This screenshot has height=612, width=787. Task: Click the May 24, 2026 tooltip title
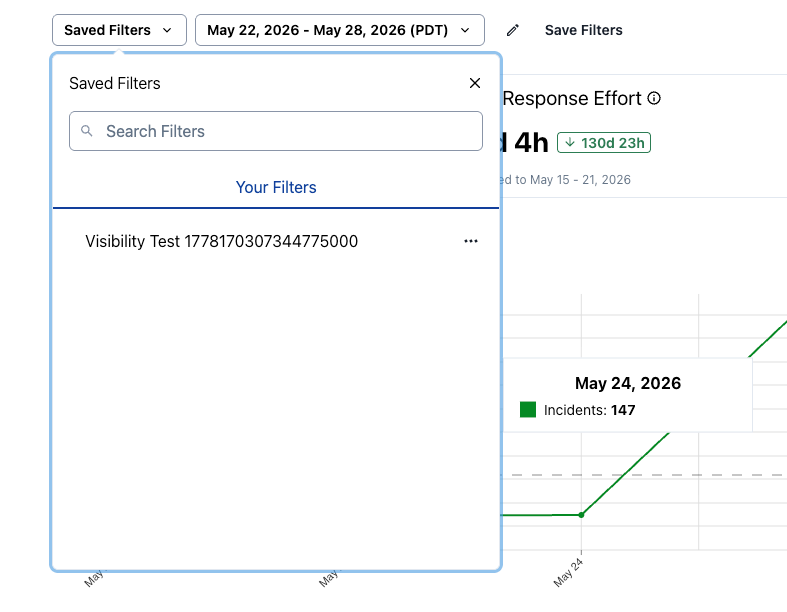coord(628,383)
